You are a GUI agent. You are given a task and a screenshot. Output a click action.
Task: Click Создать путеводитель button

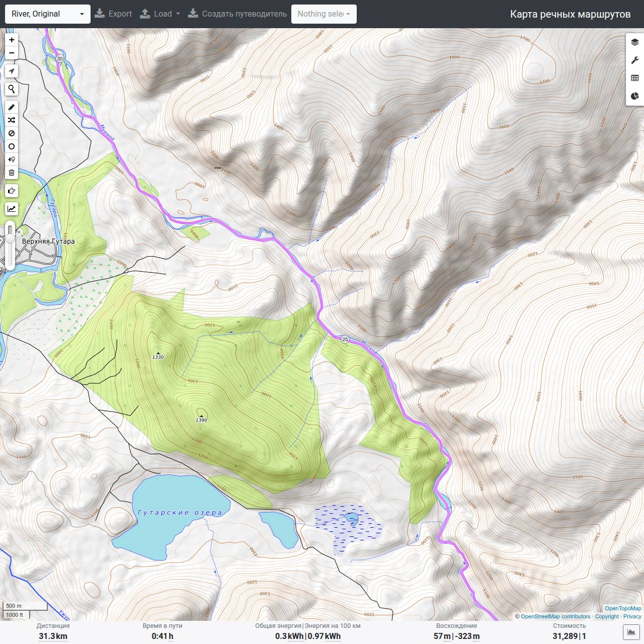237,14
